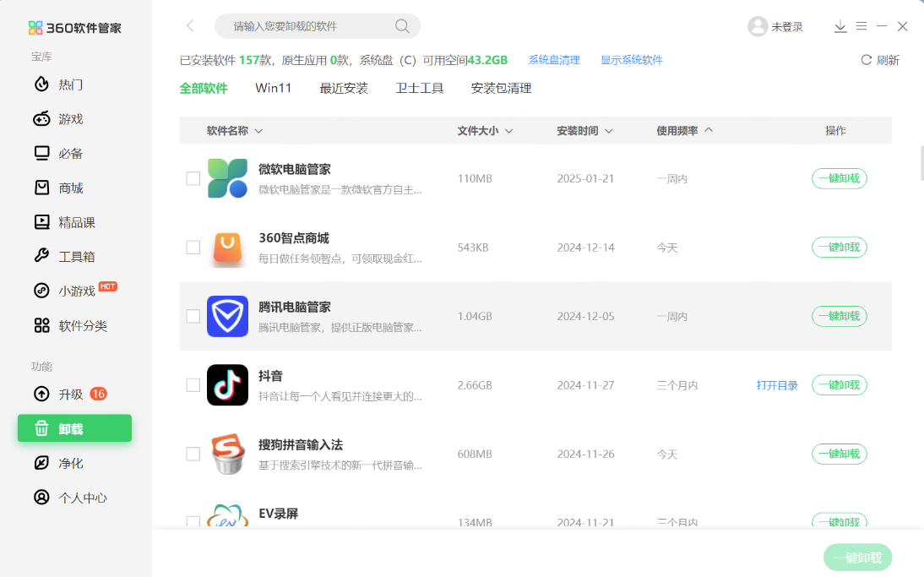The height and width of the screenshot is (577, 924).
Task: Open the 必备 section in sidebar
Action: pyautogui.click(x=59, y=153)
